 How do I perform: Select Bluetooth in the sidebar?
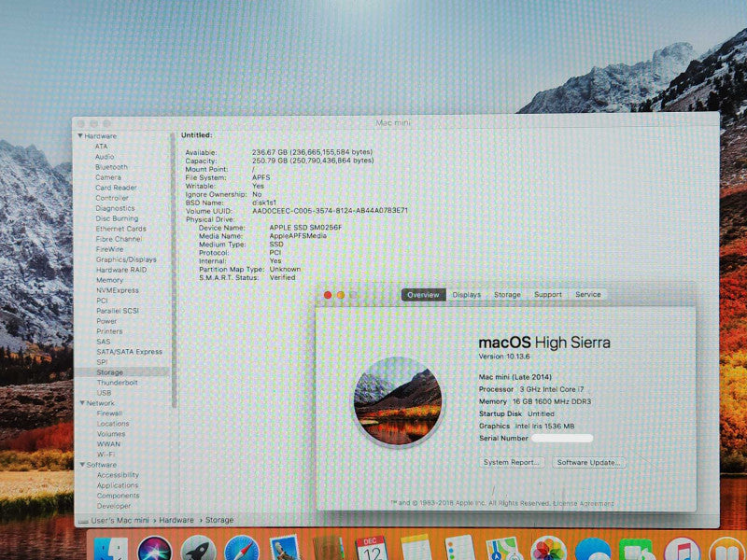[111, 167]
